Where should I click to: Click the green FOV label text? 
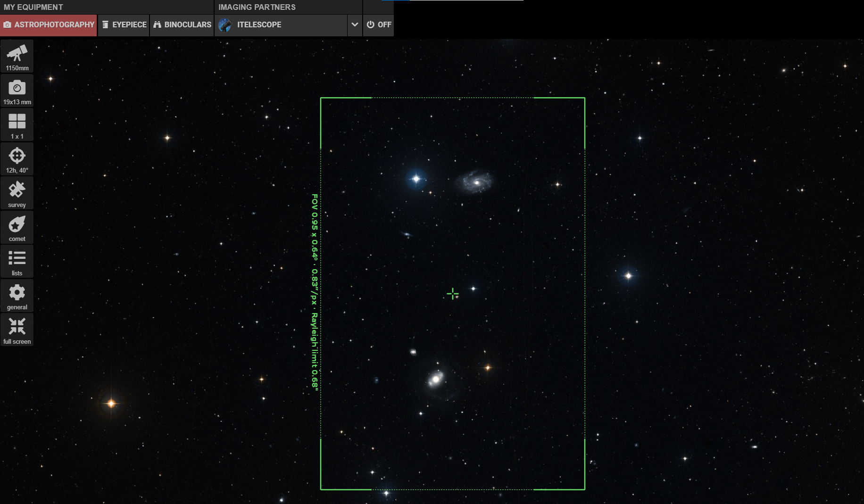point(315,292)
